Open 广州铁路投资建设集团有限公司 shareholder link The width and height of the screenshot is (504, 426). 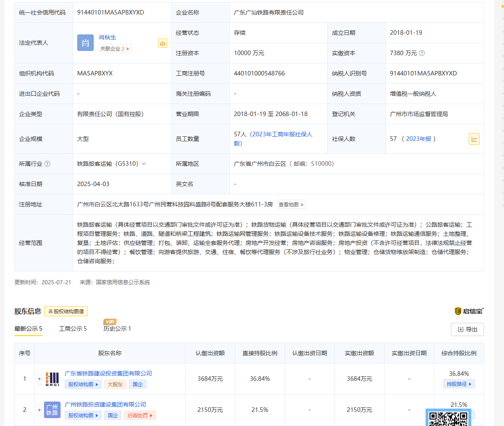tap(105, 404)
